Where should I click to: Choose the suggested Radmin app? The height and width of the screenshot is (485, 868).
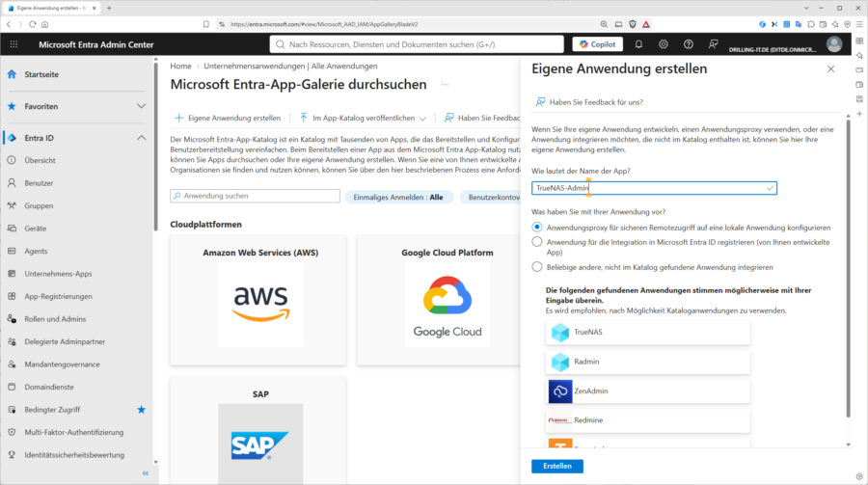point(648,362)
